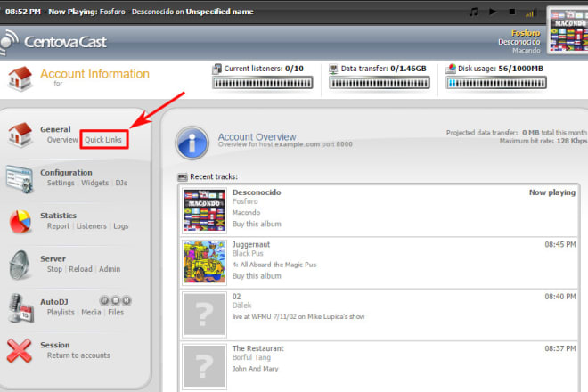Skip to next AutoDJ track
Viewport: 588px width, 392px height.
tap(127, 301)
